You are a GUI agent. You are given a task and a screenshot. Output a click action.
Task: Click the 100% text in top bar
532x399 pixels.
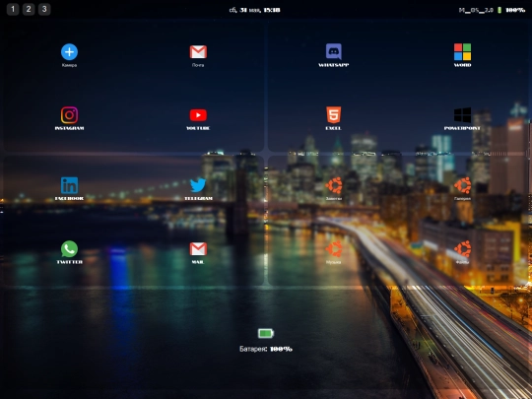coord(515,10)
